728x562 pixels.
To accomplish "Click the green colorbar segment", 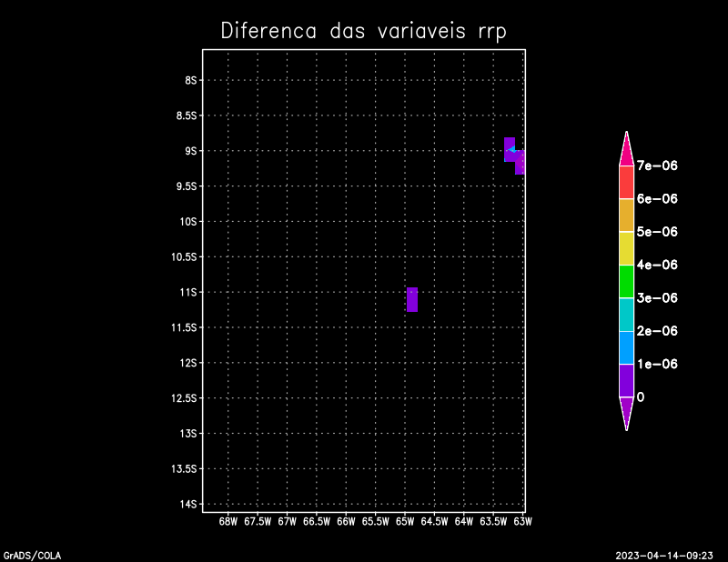I will click(x=626, y=281).
